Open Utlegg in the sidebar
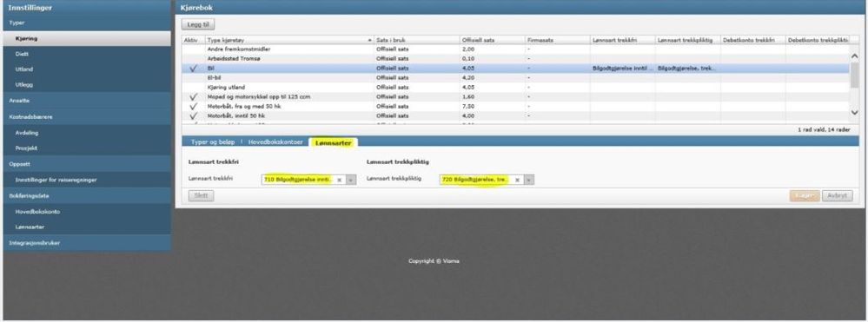 [x=87, y=85]
